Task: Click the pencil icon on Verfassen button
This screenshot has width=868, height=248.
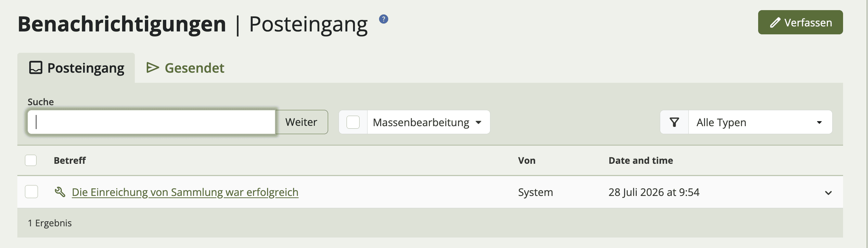Action: tap(775, 23)
